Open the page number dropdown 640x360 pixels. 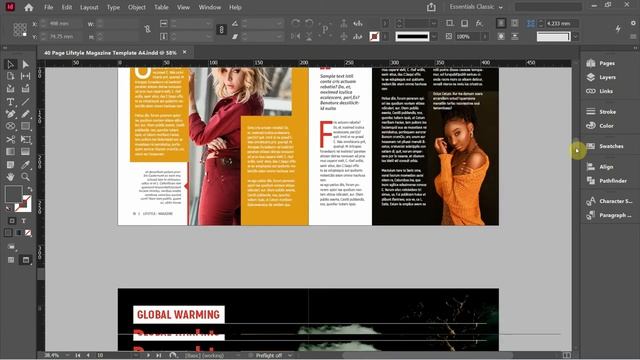pyautogui.click(x=136, y=356)
